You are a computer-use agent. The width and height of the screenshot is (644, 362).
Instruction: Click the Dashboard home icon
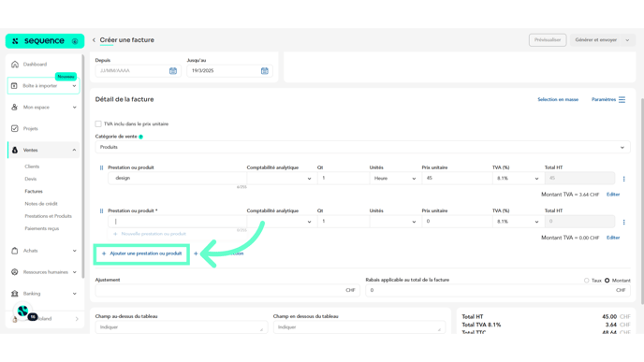coord(15,64)
